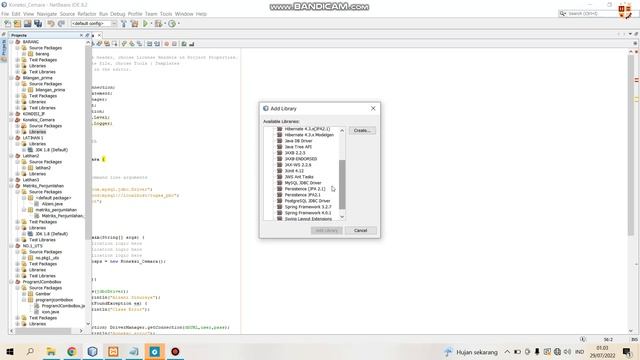This screenshot has width=640, height=360.
Task: Click the Build Project hammer icon
Action: 124,24
